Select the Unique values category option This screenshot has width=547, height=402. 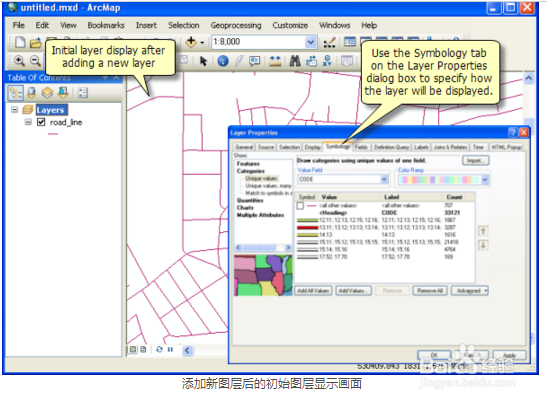point(261,178)
